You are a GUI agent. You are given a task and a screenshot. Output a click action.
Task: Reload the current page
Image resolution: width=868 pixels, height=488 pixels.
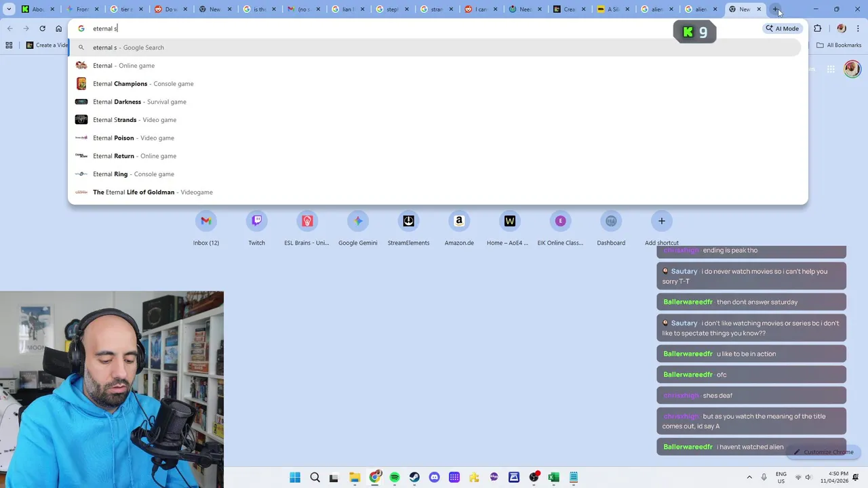(x=42, y=28)
